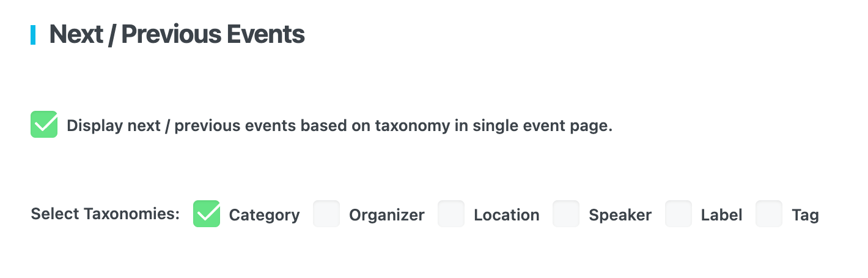The width and height of the screenshot is (868, 278).
Task: Tick the Location taxonomy checkbox
Action: click(451, 214)
